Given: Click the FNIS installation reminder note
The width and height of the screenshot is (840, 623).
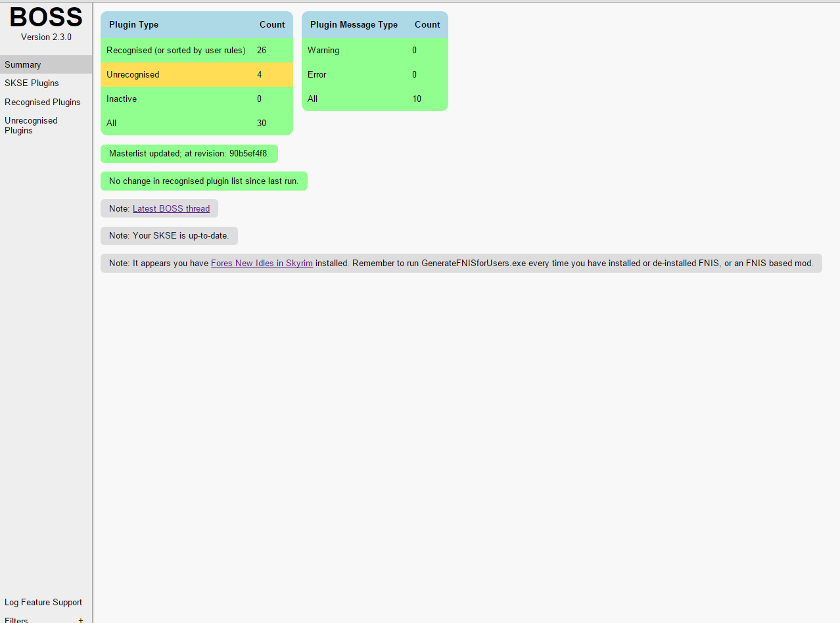Looking at the screenshot, I should [460, 263].
